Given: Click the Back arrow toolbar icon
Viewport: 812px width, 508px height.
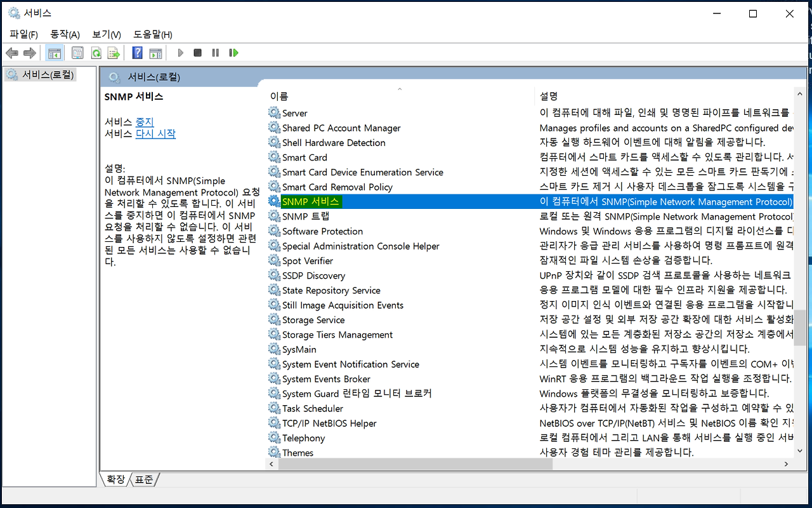Looking at the screenshot, I should pyautogui.click(x=12, y=53).
